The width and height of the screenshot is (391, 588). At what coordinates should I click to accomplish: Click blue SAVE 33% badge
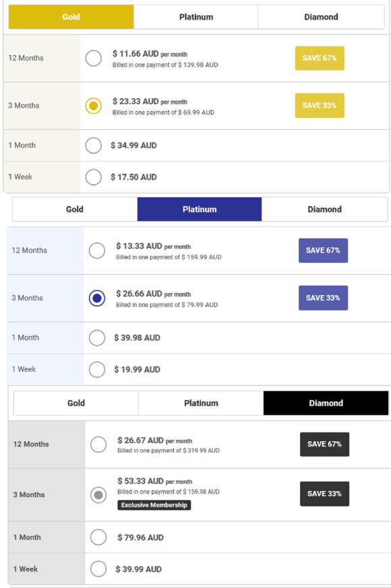(323, 298)
